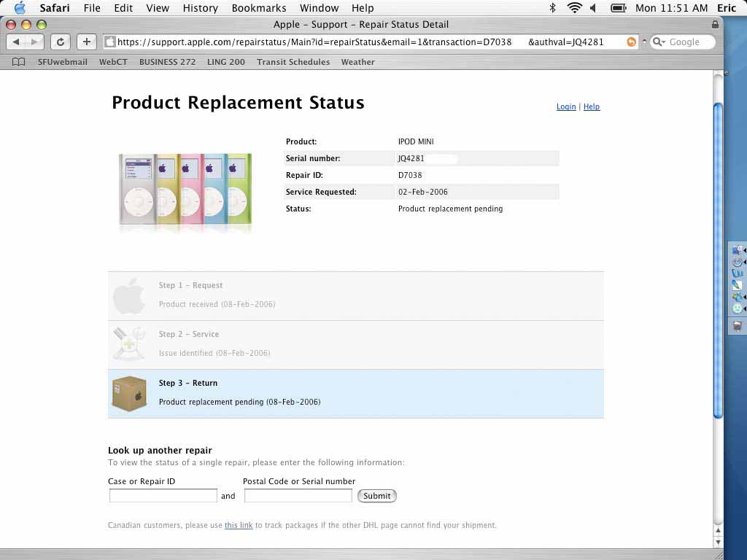Viewport: 747px width, 560px height.
Task: Follow 'this link' for Canadian customers
Action: pos(239,525)
